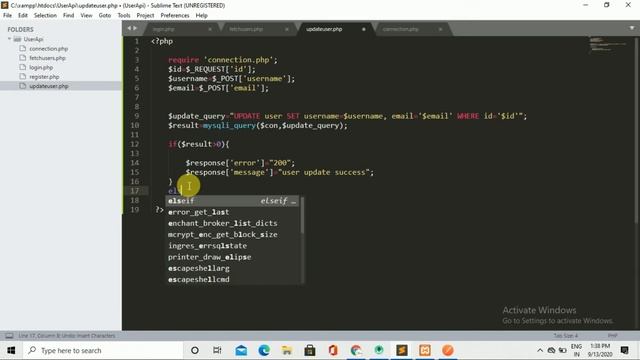Open the Mail app on the taskbar
Screen dimensions: 640x360
[x=241, y=350]
